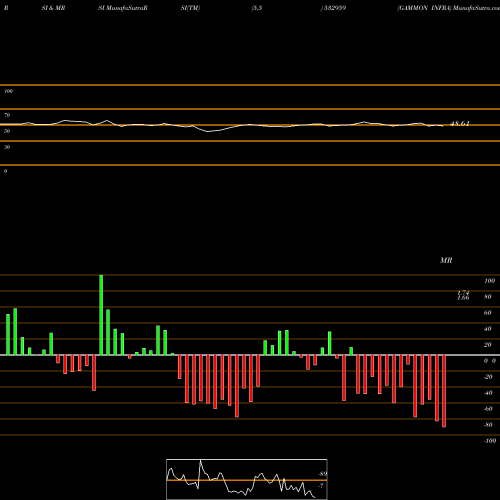Click the stock code 532959 in header
500x500 pixels.
[334, 8]
